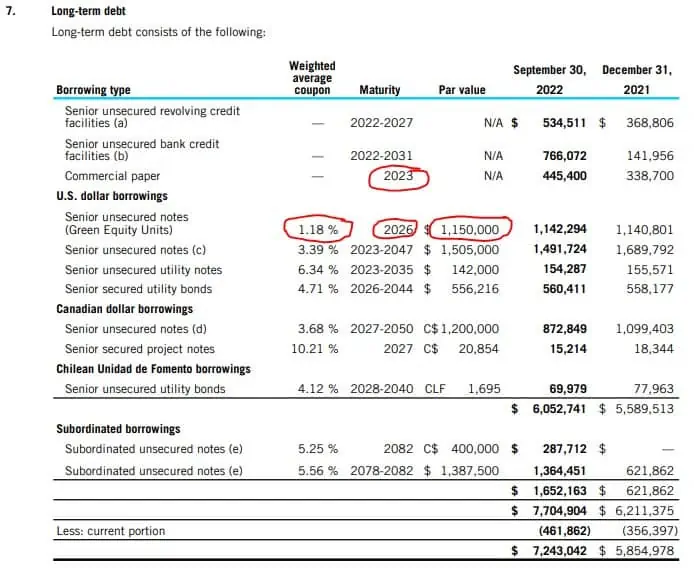Click the 10.21 % coupon value
The width and height of the screenshot is (694, 568).
click(x=318, y=349)
